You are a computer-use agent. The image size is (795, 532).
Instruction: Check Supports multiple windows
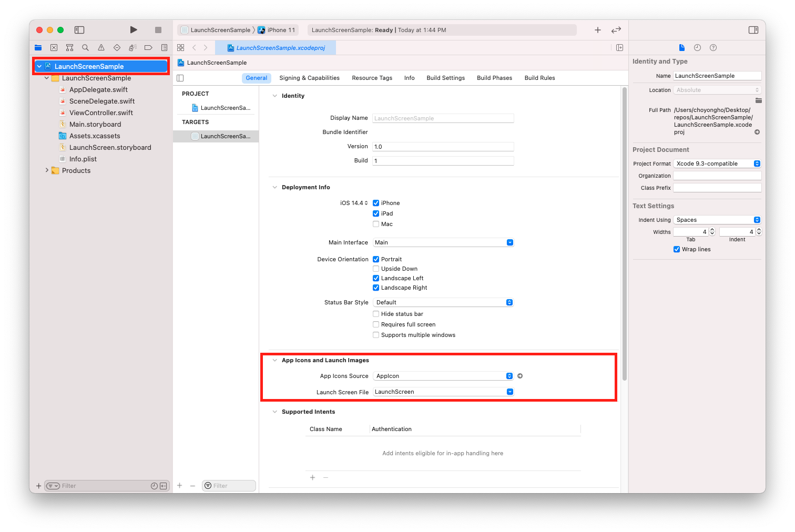click(376, 335)
